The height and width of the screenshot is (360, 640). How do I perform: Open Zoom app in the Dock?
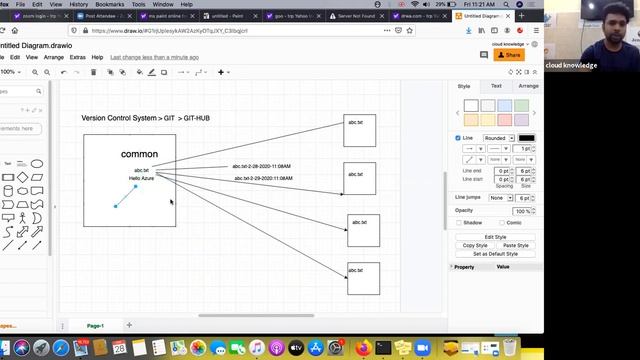coord(423,348)
